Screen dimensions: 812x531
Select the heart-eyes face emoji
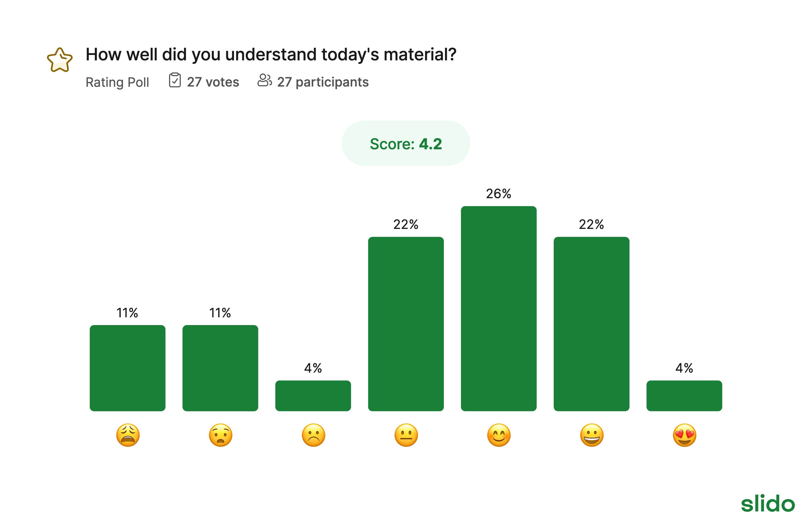tap(684, 435)
